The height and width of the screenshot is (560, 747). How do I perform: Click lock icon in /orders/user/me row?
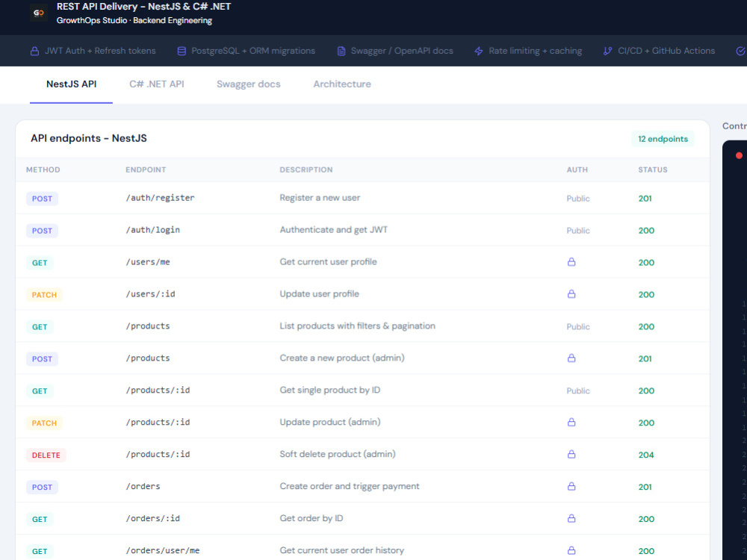pos(571,550)
